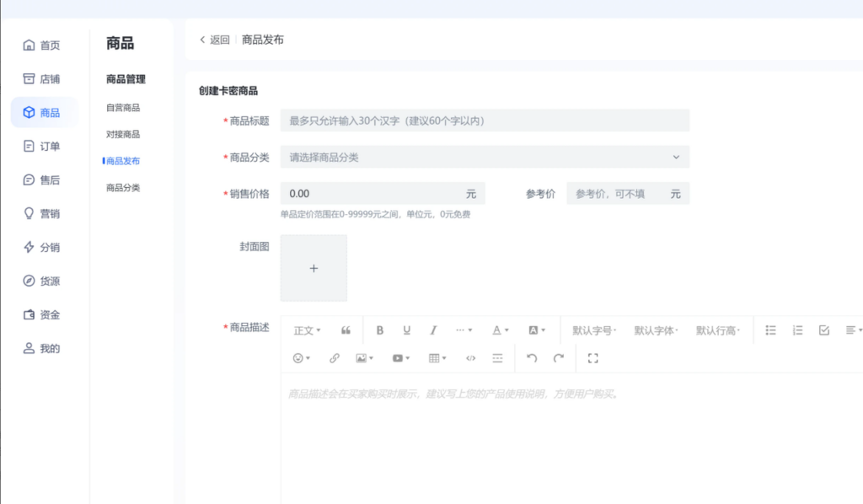Open the 营销 marketing sidebar item

point(42,213)
